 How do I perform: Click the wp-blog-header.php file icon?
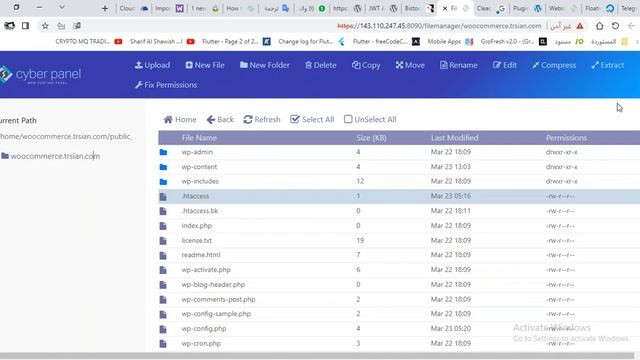(x=163, y=284)
